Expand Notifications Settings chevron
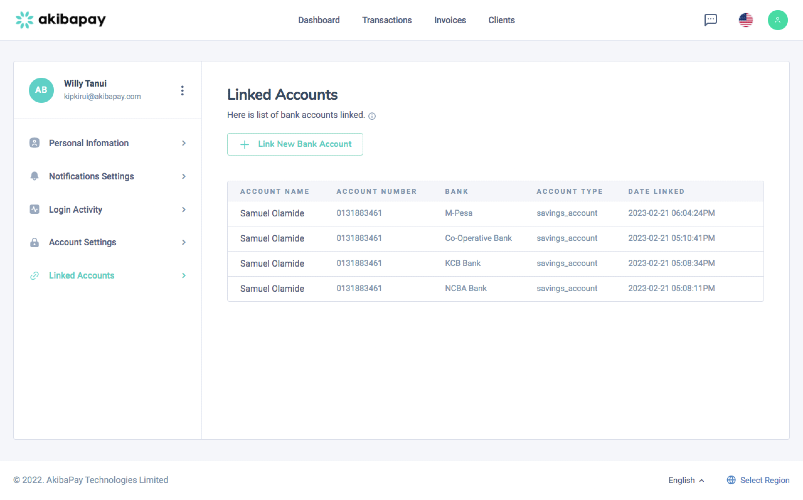 click(x=183, y=176)
